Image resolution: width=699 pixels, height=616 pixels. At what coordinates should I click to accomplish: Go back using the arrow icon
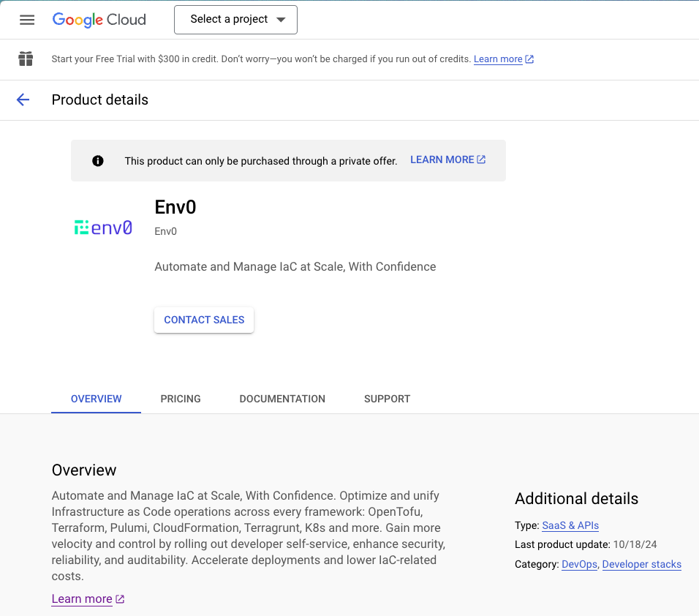(x=23, y=100)
